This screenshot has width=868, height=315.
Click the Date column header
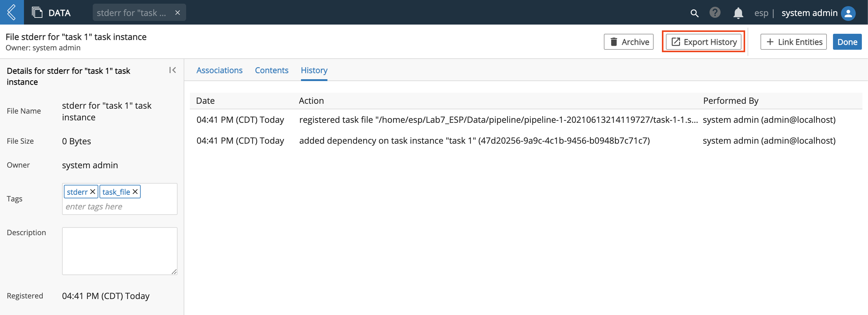tap(205, 101)
